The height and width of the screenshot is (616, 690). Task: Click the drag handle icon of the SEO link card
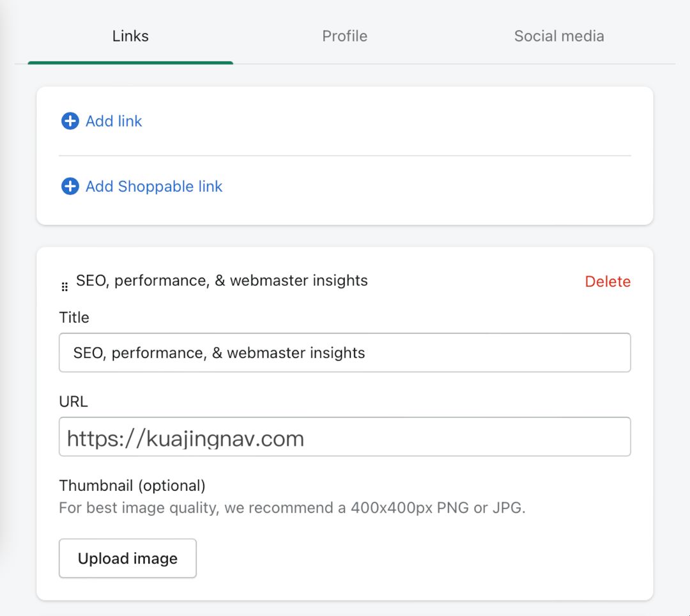(65, 287)
